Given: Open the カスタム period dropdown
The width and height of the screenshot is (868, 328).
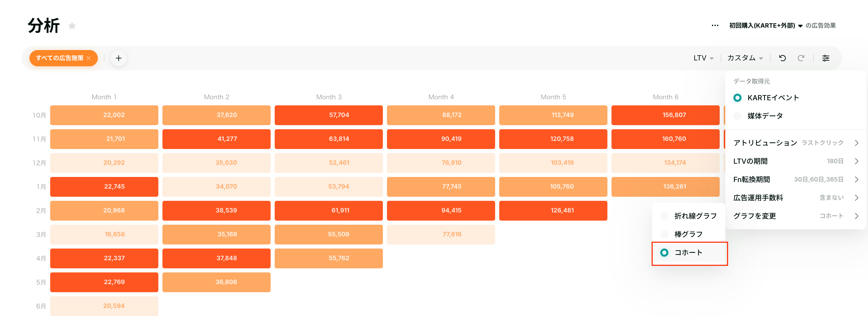Looking at the screenshot, I should pyautogui.click(x=745, y=58).
